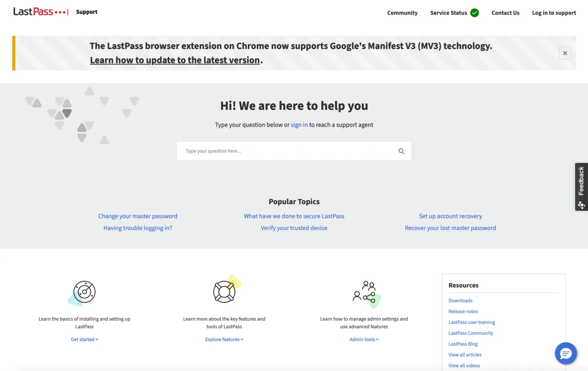The height and width of the screenshot is (371, 588).
Task: Click the radar Get started illustration
Action: pyautogui.click(x=82, y=293)
